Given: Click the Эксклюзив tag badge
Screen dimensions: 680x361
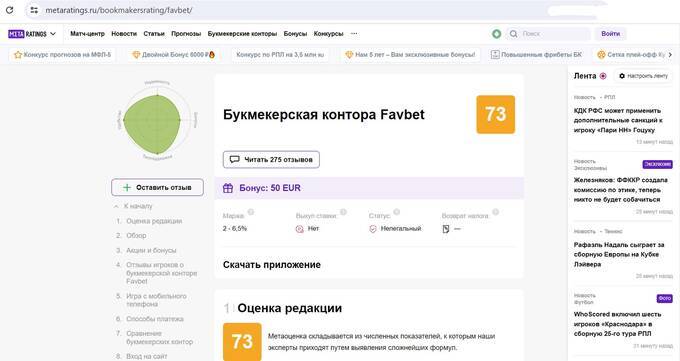Looking at the screenshot, I should click(x=657, y=164).
